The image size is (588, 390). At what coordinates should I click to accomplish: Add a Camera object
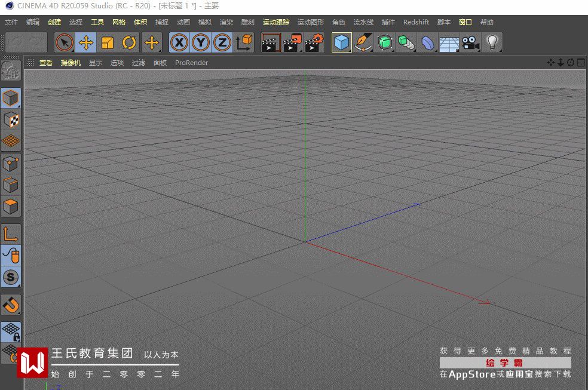pyautogui.click(x=470, y=42)
